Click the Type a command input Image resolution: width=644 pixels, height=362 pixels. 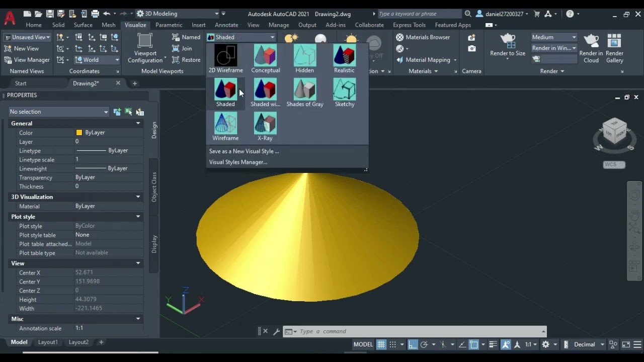420,331
